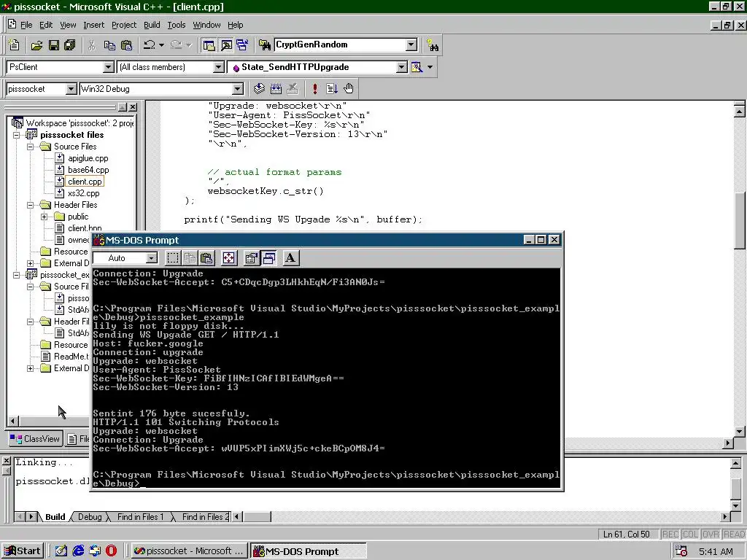Click the Build project icon
Viewport: 747px width, 560px height.
[x=276, y=88]
